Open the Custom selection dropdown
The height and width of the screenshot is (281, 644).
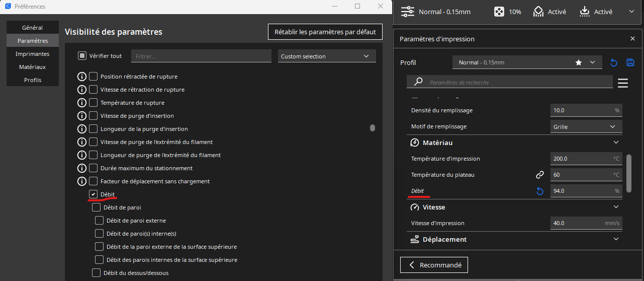tap(327, 56)
